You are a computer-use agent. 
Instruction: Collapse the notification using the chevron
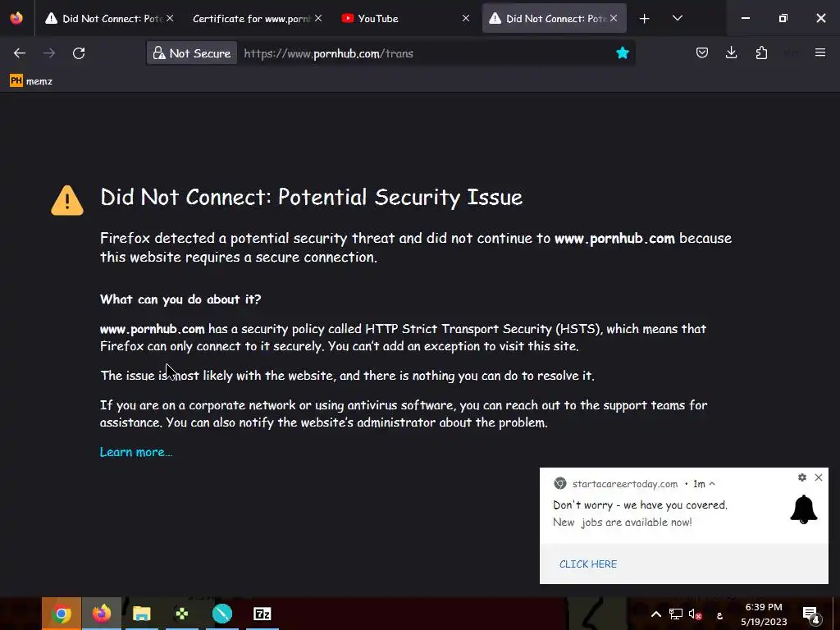[712, 484]
